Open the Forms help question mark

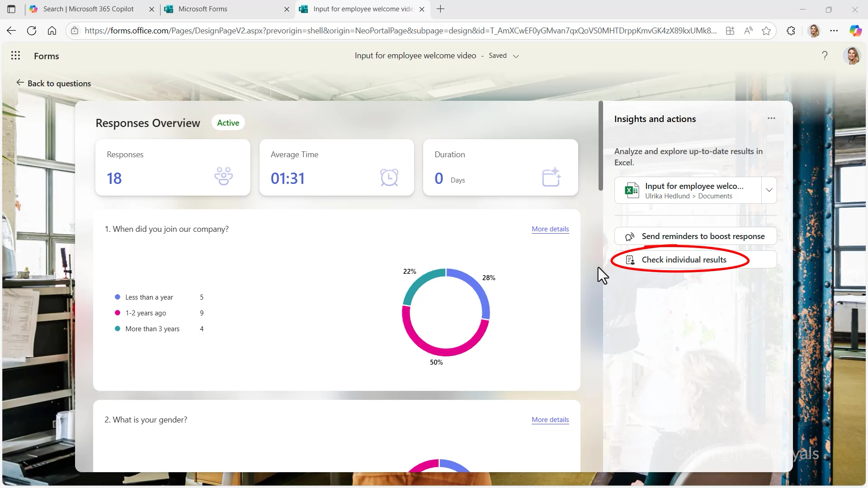point(825,56)
